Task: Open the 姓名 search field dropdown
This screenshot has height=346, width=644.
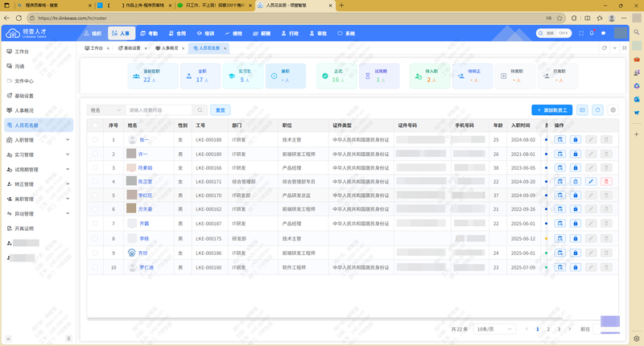Action: [105, 109]
